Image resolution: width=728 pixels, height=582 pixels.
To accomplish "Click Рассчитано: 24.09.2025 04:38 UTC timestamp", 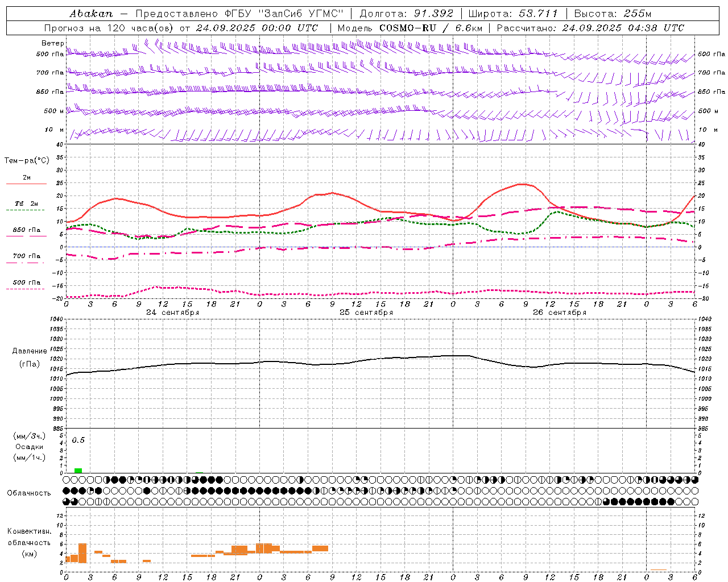I will click(590, 28).
